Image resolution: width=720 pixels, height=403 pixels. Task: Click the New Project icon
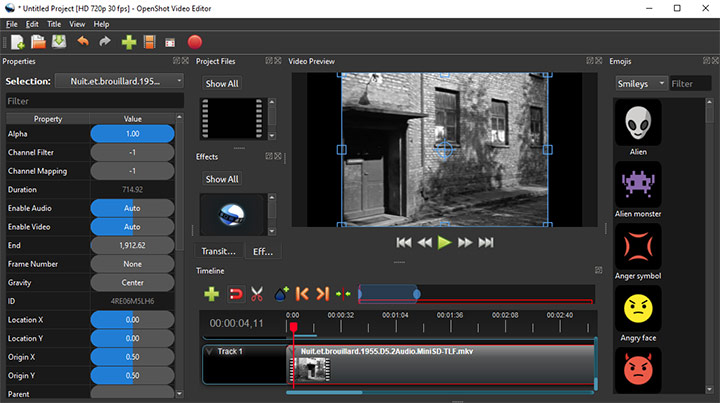pyautogui.click(x=16, y=42)
